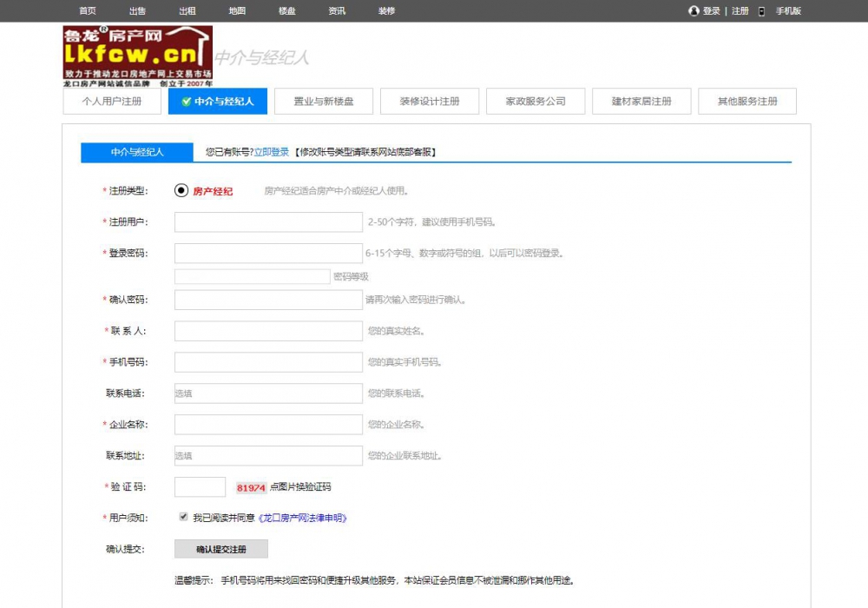The width and height of the screenshot is (868, 608).
Task: Click the 确认提交注册 button
Action: tap(220, 549)
